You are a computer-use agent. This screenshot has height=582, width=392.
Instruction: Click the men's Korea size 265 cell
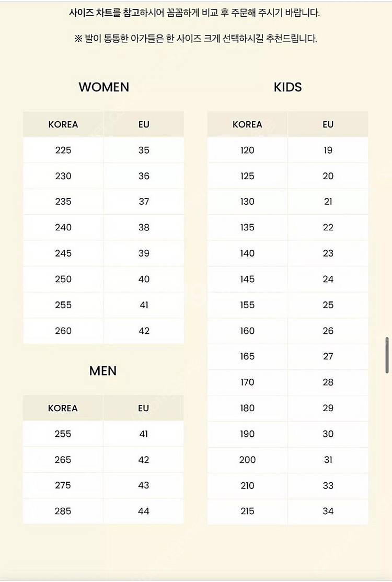tap(63, 460)
